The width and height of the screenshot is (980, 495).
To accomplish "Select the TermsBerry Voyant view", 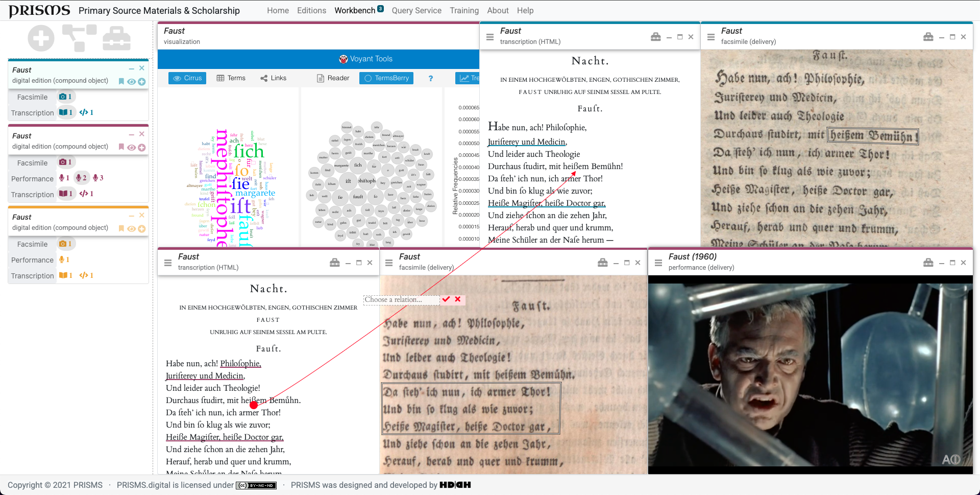I will click(386, 78).
